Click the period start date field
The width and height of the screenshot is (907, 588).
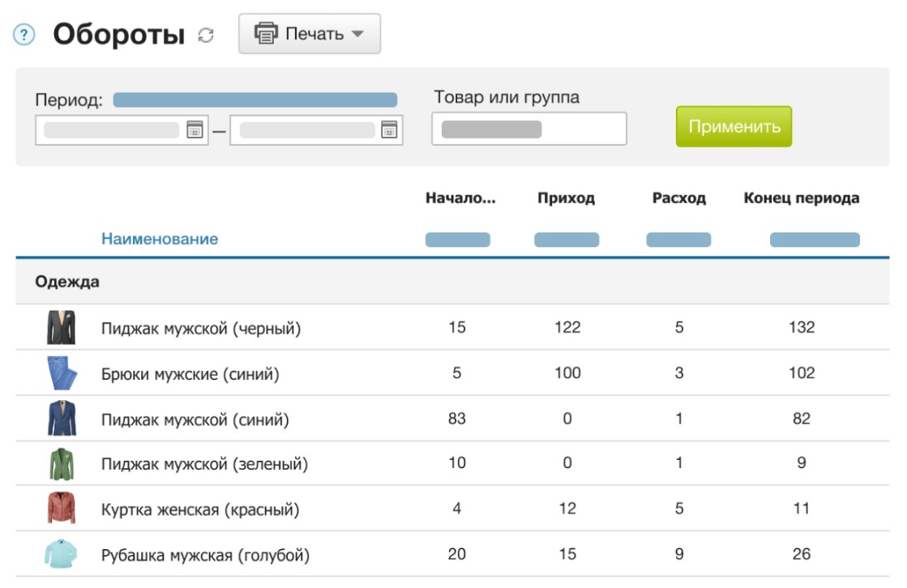[111, 130]
